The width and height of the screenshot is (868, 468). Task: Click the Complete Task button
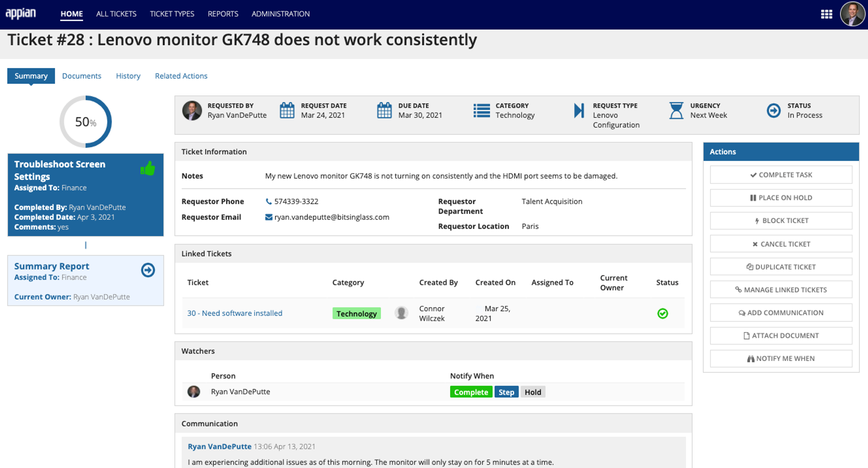coord(781,175)
